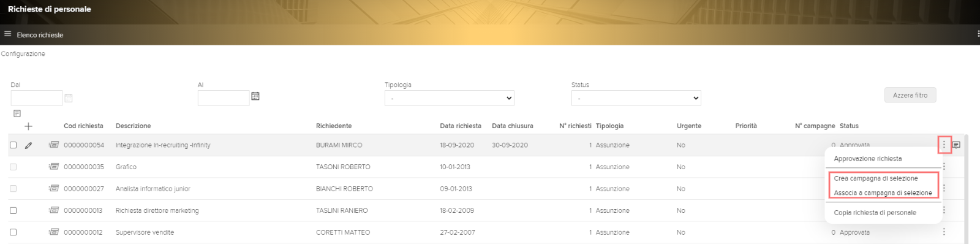
Task: Select the BIANCHI ROBERTO requester cell
Action: point(344,189)
